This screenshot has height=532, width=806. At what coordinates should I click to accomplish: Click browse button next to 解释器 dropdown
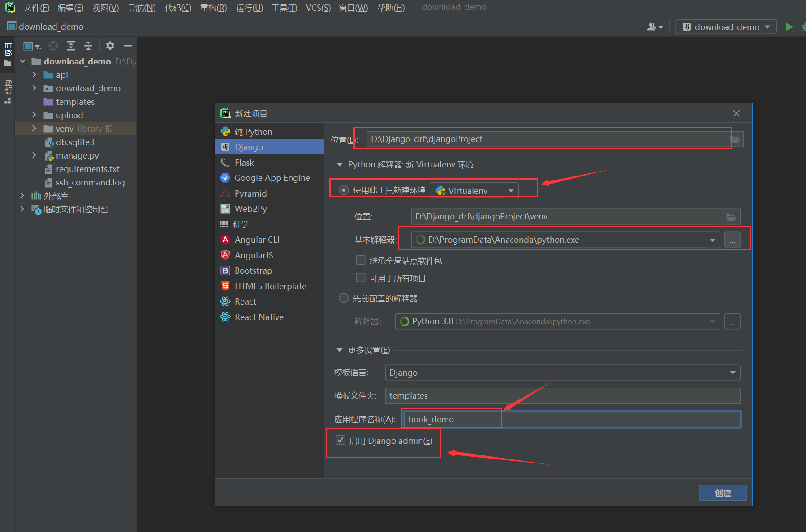click(x=732, y=322)
